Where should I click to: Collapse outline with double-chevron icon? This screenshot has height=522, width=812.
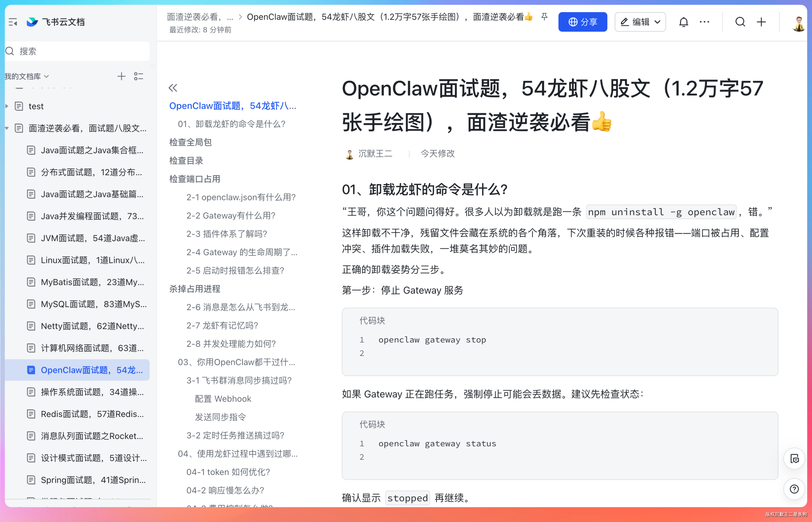(173, 88)
